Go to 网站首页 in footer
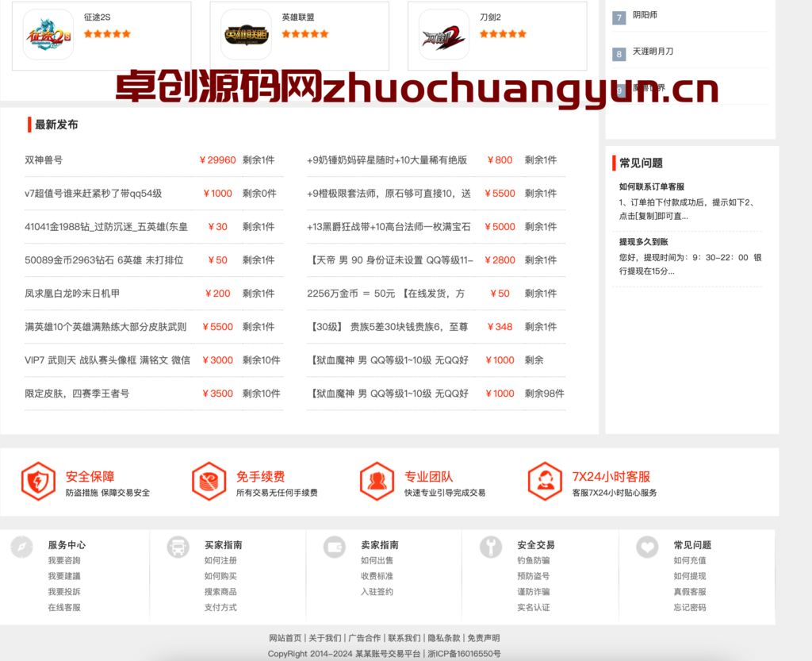Viewport: 812px width, 661px height. [285, 638]
